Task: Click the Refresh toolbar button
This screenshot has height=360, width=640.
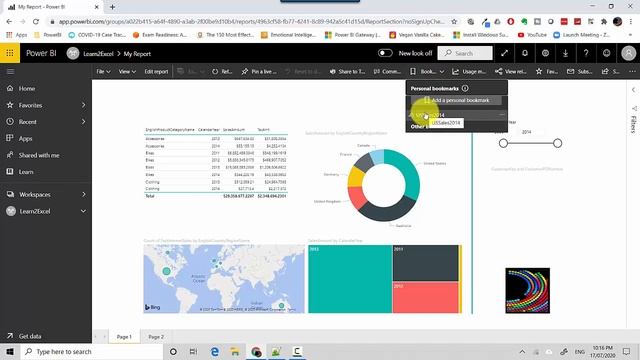Action: 222,71
